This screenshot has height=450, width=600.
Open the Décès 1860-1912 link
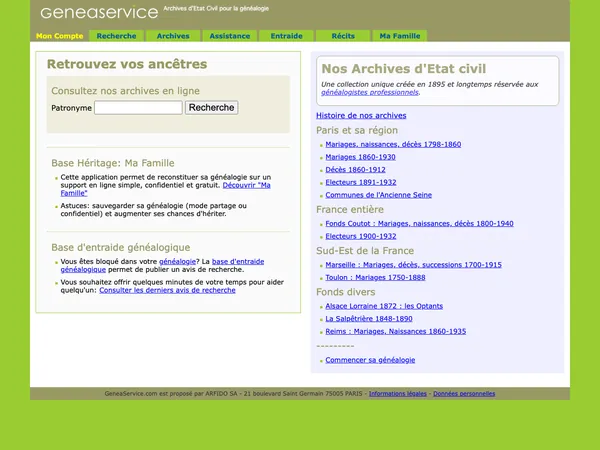tap(355, 170)
